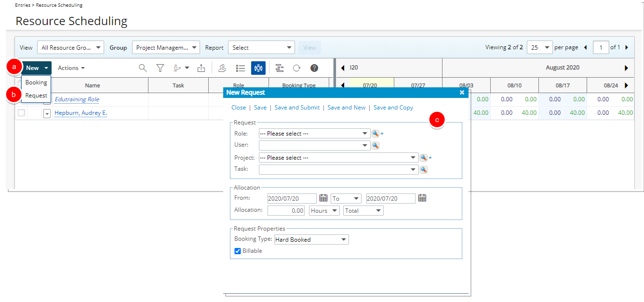Toggle the Billable checkbox
This screenshot has height=302, width=644.
tap(238, 251)
